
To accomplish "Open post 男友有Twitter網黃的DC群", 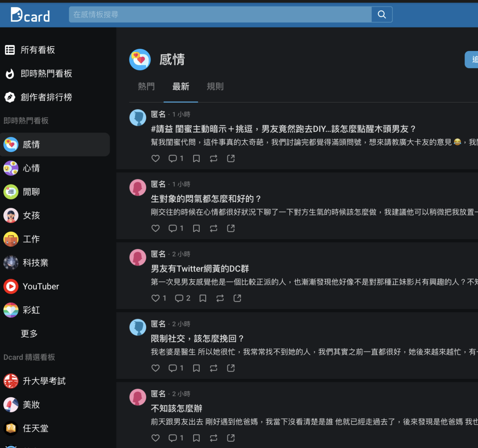I will tap(200, 269).
